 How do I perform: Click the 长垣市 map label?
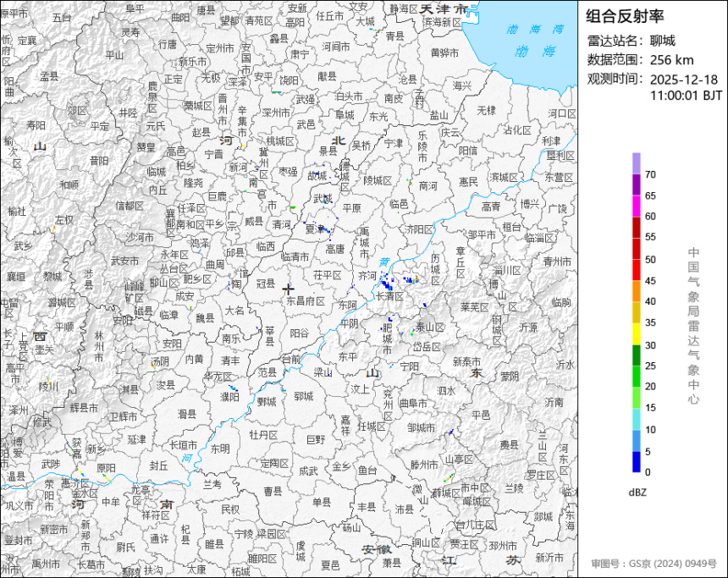(x=183, y=445)
